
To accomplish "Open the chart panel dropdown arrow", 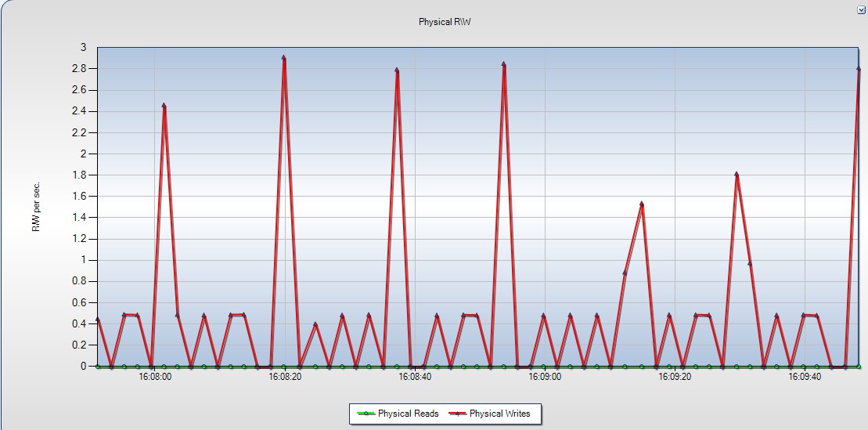I will (861, 10).
